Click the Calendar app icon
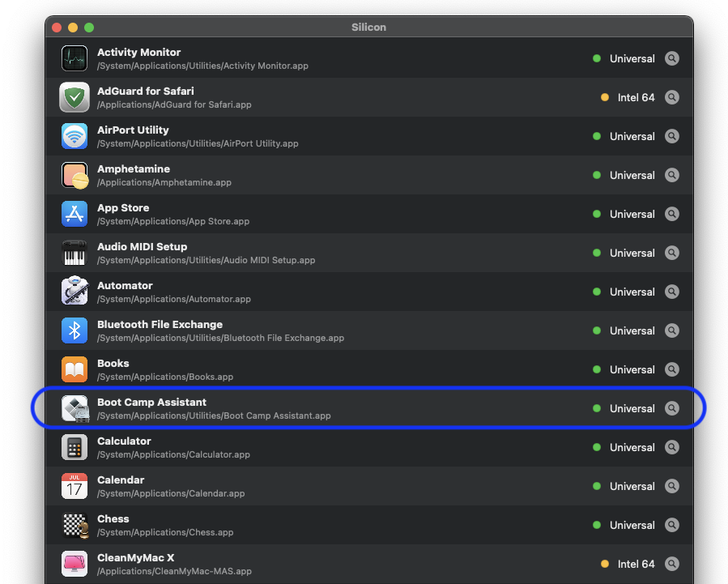This screenshot has height=584, width=728. coord(75,486)
